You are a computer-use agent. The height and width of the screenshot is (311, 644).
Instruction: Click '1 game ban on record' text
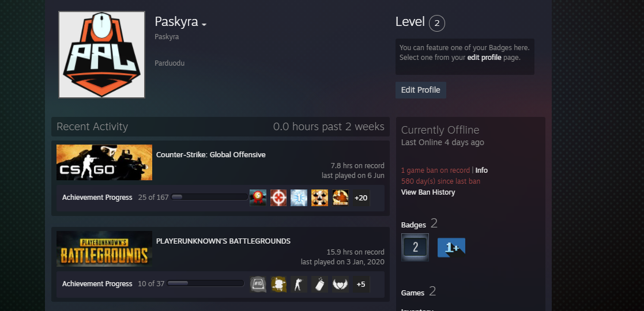click(x=435, y=170)
